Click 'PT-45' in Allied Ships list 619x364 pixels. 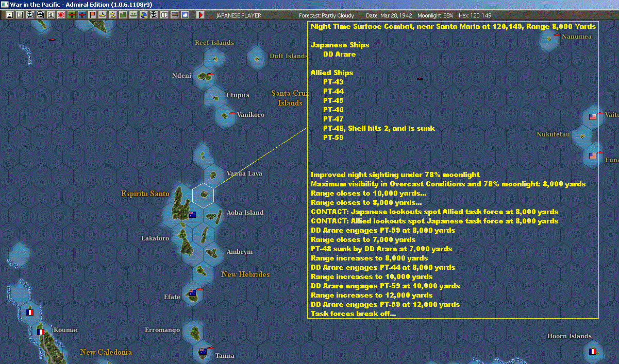tap(333, 100)
